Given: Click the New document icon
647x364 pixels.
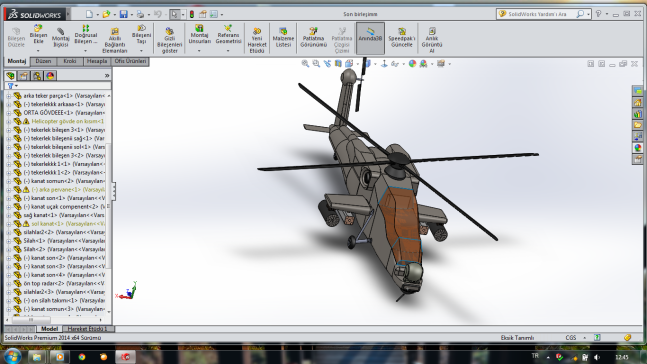Looking at the screenshot, I should point(89,14).
